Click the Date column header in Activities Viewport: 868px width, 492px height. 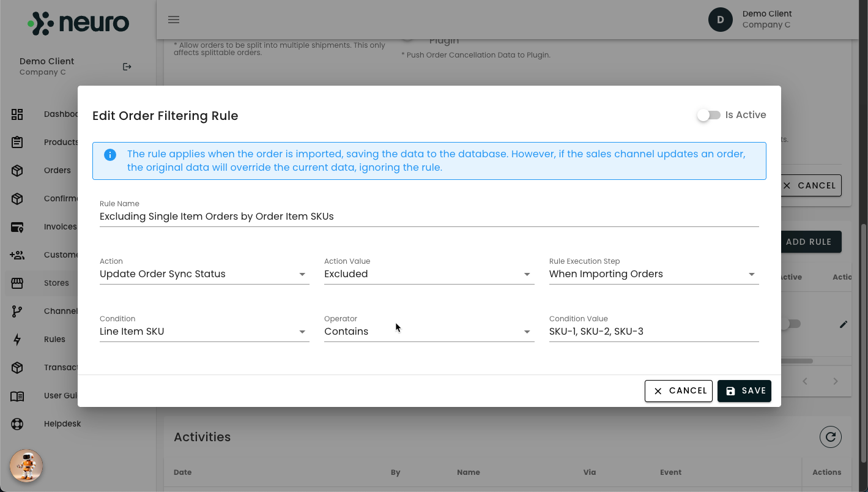tap(182, 472)
